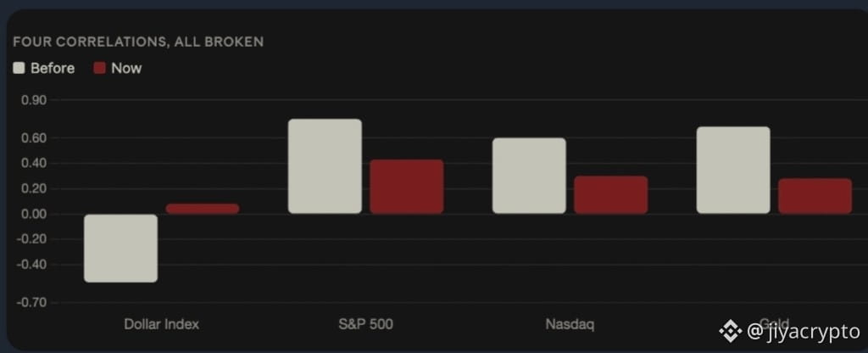
Task: Click the Binance logo icon in watermark
Action: [730, 332]
